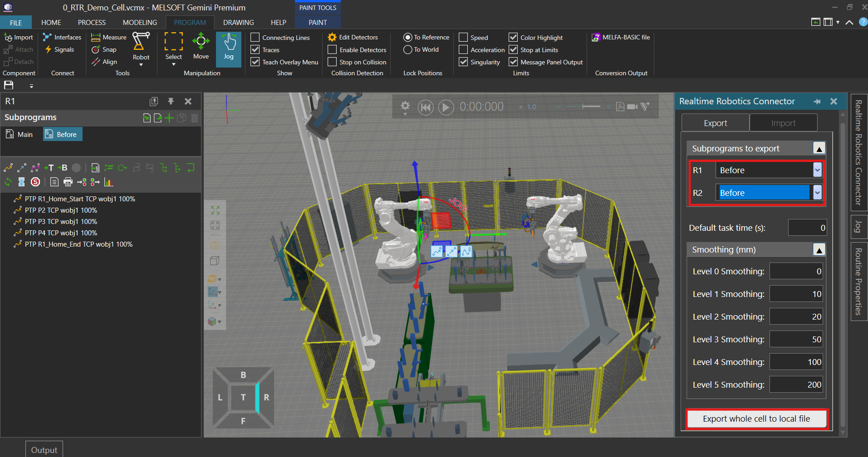Click Edit Detectors
Screen dimensions: 868x457
pyautogui.click(x=353, y=37)
